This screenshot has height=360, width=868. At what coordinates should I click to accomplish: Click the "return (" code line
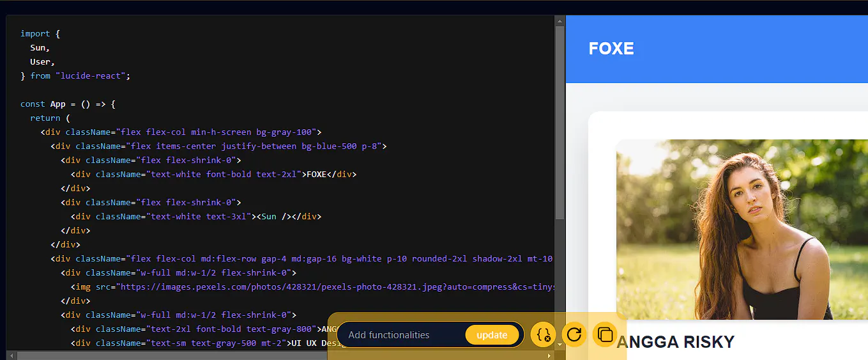pyautogui.click(x=50, y=118)
